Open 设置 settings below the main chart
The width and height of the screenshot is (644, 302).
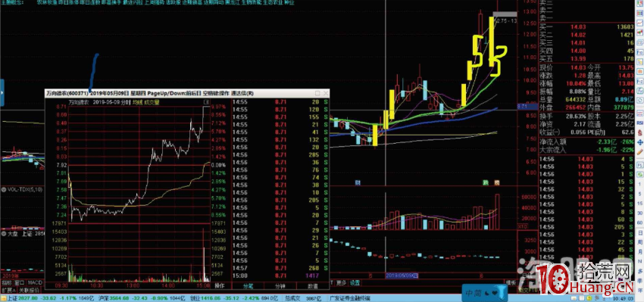[355, 282]
